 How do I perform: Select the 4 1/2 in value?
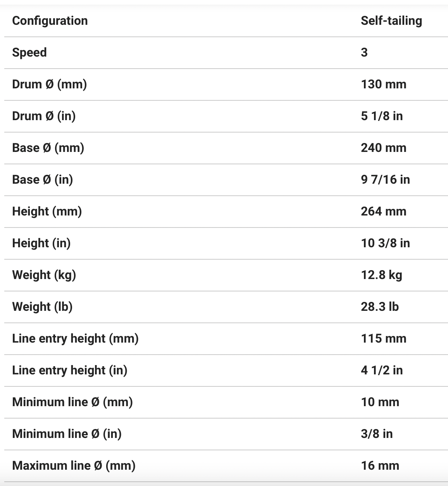[x=381, y=370]
